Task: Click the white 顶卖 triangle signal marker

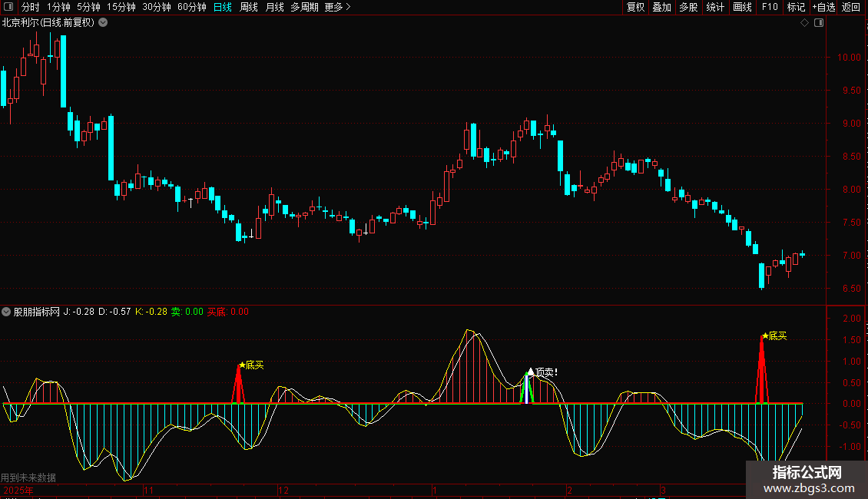Action: click(x=530, y=372)
